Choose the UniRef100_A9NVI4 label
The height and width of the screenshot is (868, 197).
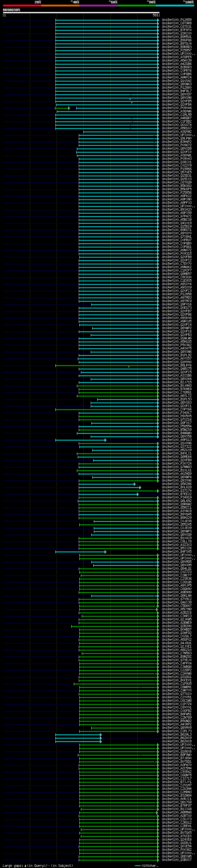(177, 78)
